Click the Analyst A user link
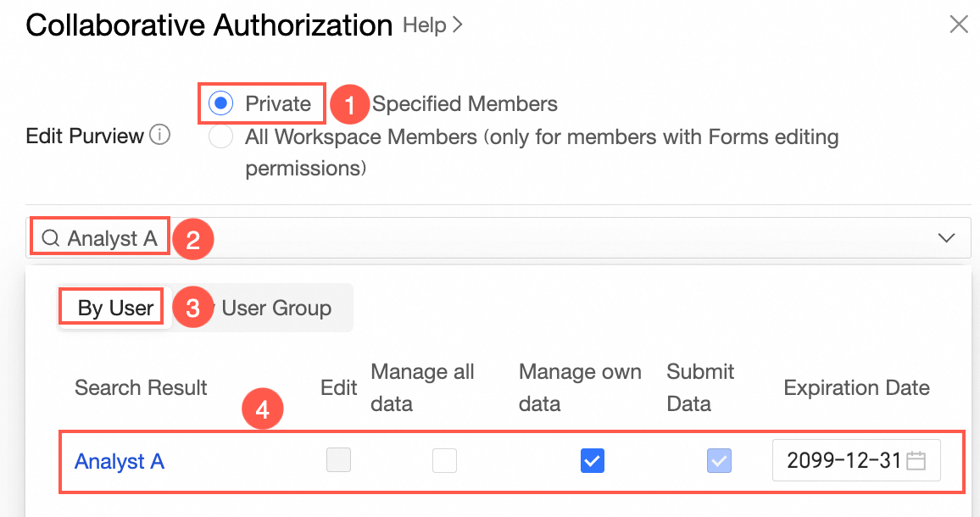 click(x=120, y=461)
